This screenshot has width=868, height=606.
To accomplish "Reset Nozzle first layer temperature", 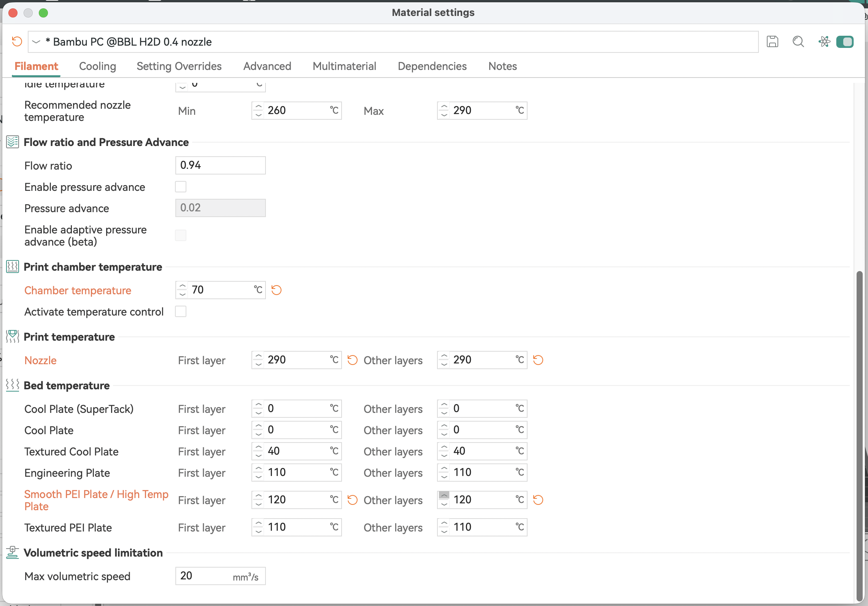I will (353, 360).
